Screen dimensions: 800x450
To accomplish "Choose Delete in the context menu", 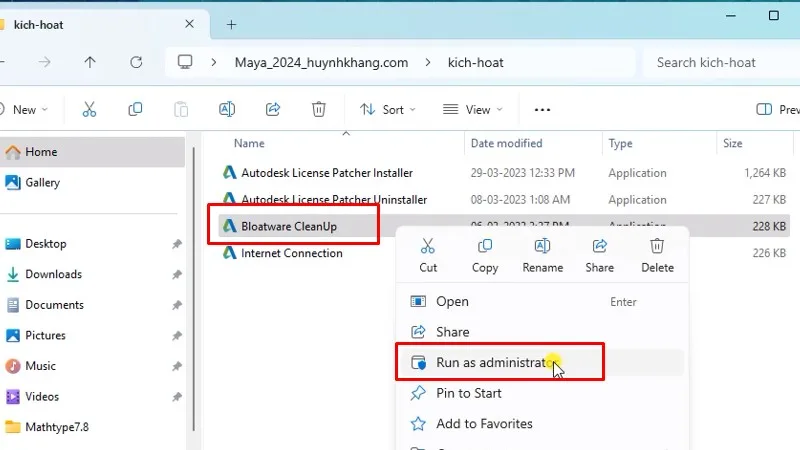I will pos(657,256).
